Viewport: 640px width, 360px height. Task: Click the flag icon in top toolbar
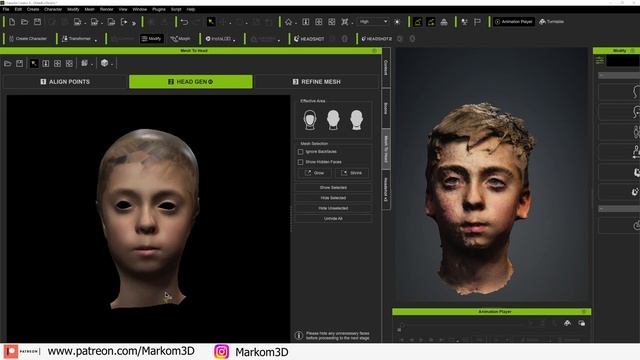pos(477,22)
